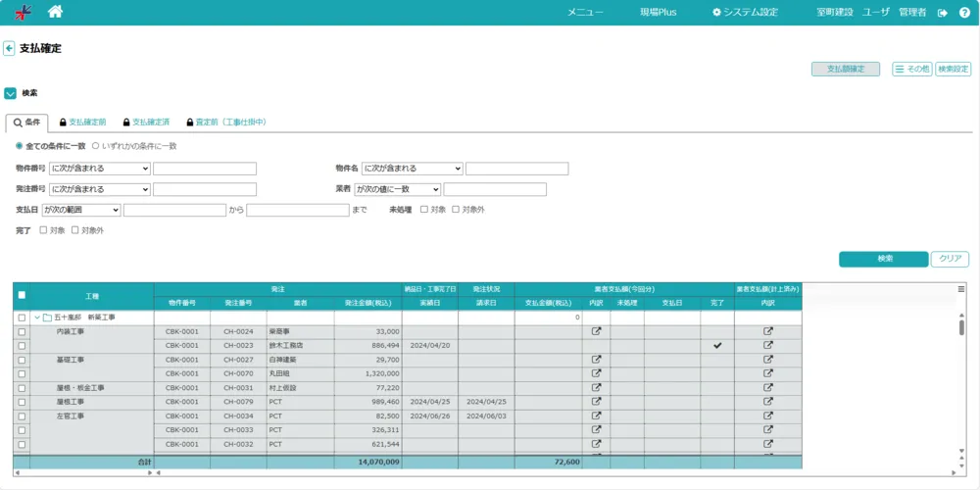Click the back arrow beside 支払確定
Viewport: 980px width, 490px height.
coord(9,48)
